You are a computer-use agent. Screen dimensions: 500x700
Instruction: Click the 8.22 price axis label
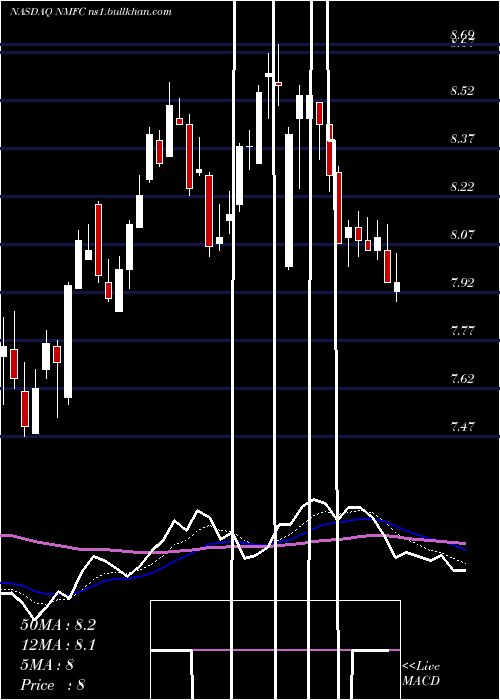462,186
